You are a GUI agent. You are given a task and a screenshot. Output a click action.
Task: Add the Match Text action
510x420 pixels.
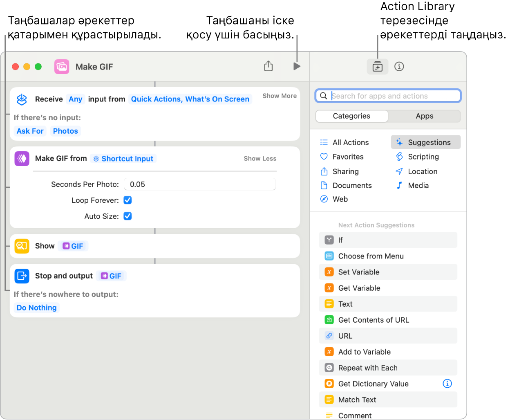coord(388,400)
